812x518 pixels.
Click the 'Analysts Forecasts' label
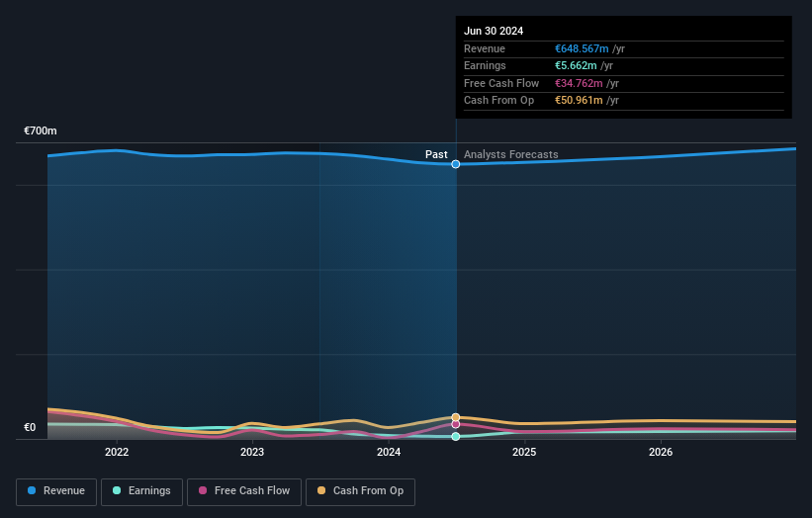pos(511,154)
